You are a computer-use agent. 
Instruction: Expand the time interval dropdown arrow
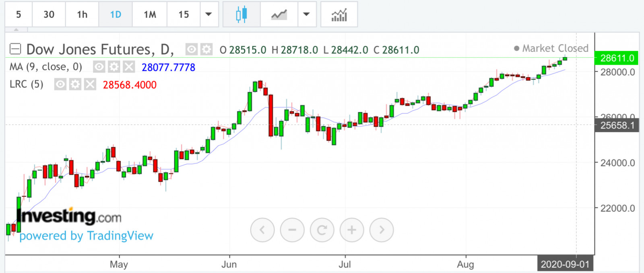click(208, 14)
